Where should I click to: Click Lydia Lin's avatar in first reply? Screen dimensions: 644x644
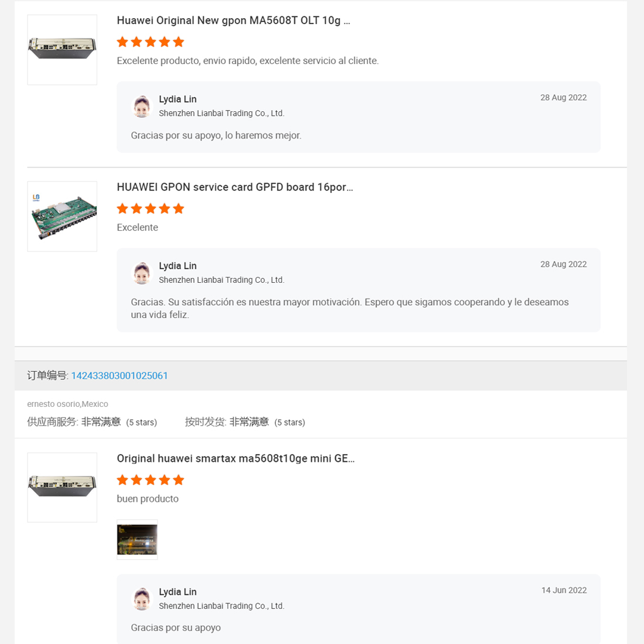point(142,107)
